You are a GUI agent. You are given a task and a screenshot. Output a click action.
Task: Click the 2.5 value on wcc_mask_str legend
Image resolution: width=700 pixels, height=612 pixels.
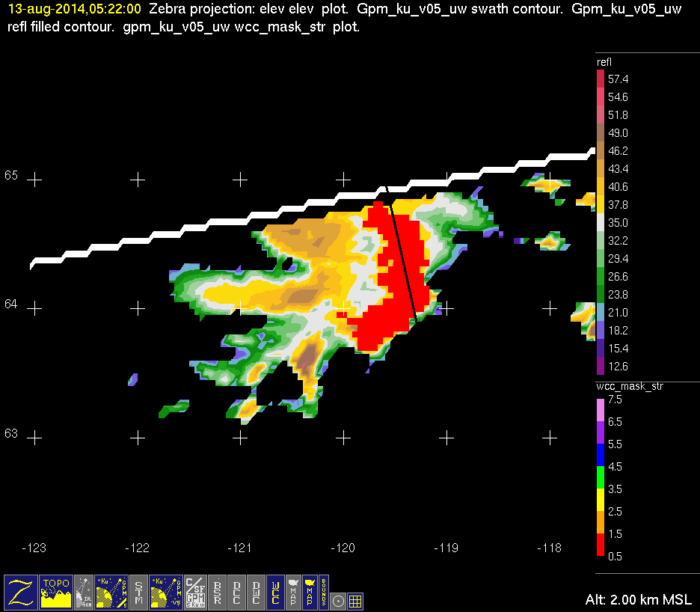tap(615, 511)
